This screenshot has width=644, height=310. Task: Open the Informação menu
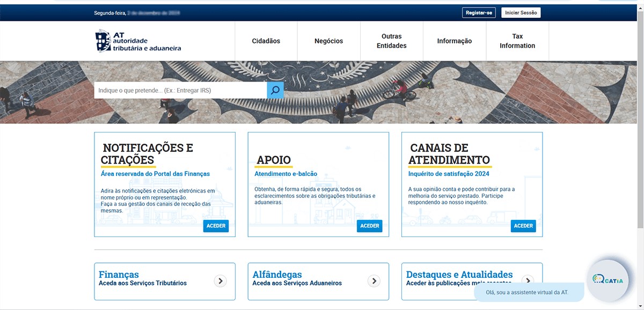(x=455, y=41)
